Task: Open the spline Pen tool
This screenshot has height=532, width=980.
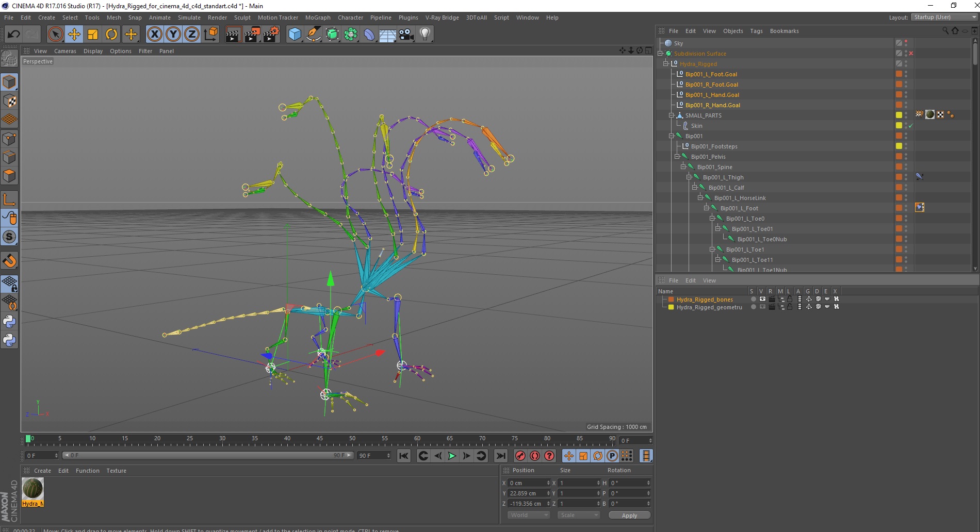Action: click(x=314, y=35)
